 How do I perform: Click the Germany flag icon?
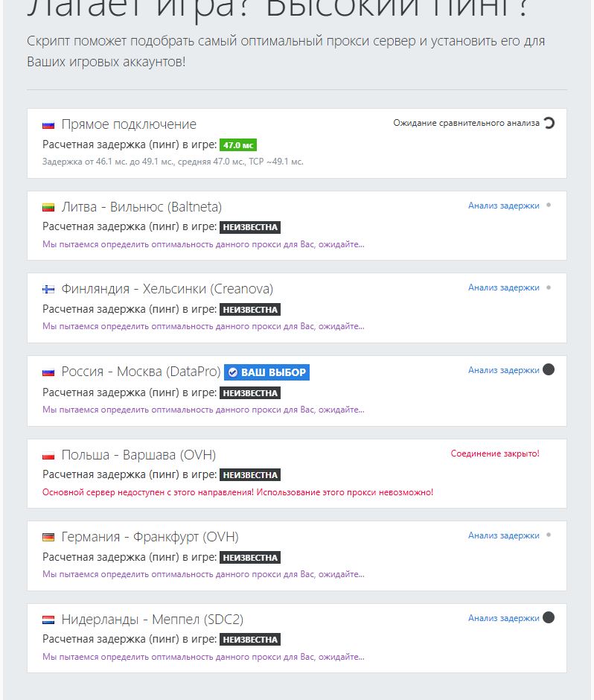pyautogui.click(x=49, y=538)
